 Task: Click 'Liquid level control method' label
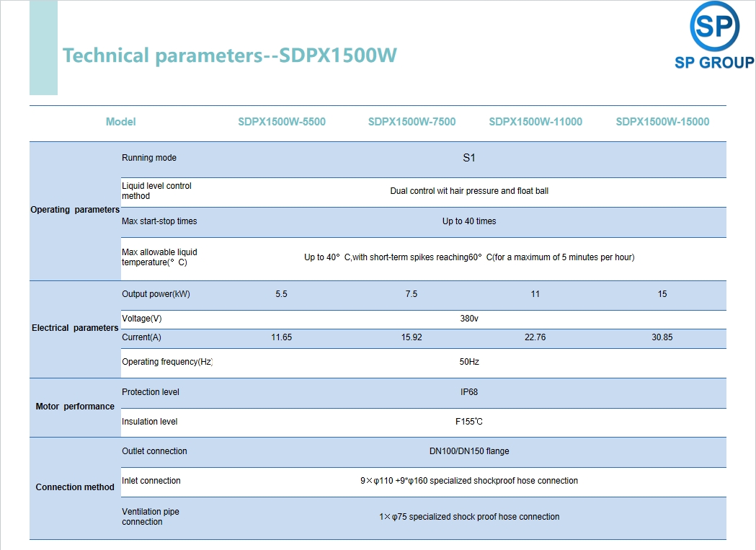156,191
